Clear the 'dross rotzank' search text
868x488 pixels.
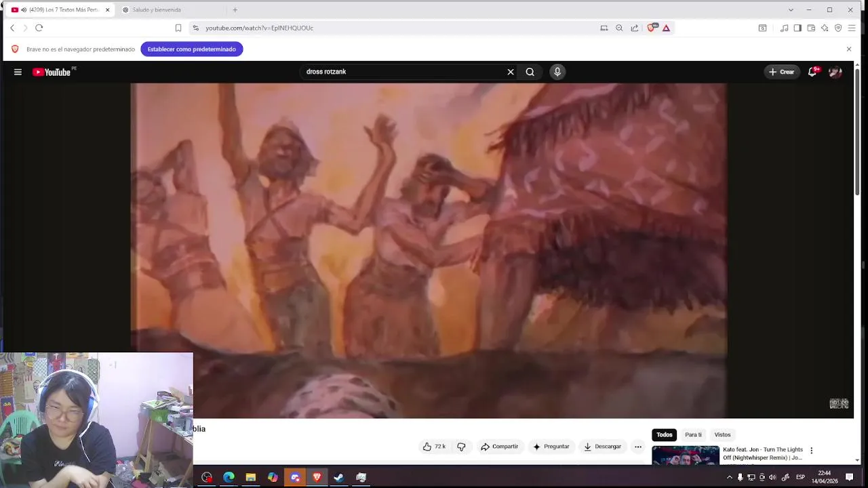tap(511, 72)
